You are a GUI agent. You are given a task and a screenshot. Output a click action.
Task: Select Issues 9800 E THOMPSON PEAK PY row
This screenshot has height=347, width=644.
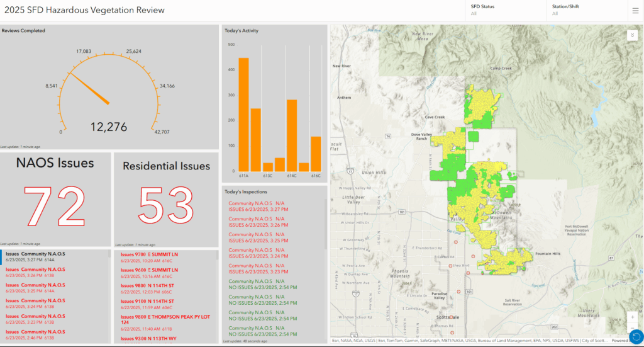165,322
